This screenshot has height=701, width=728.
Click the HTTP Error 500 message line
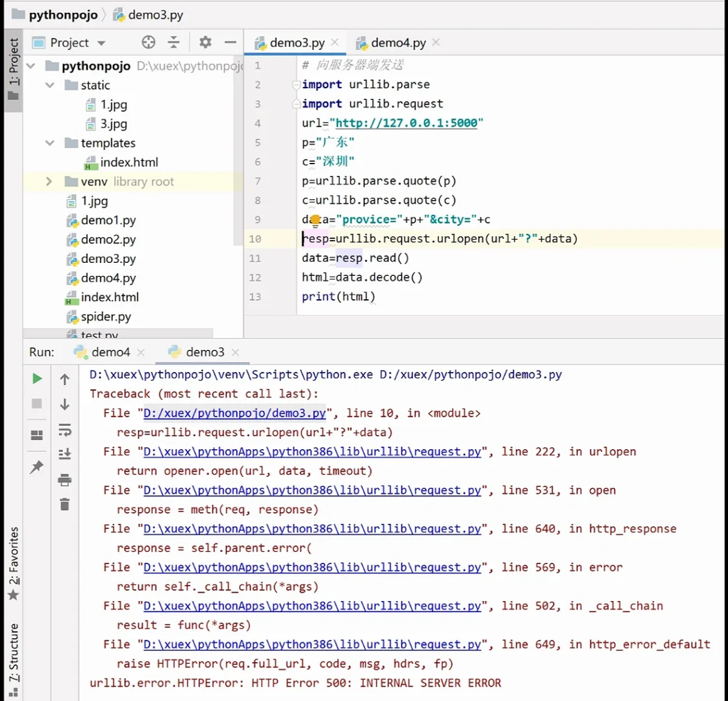tap(295, 683)
